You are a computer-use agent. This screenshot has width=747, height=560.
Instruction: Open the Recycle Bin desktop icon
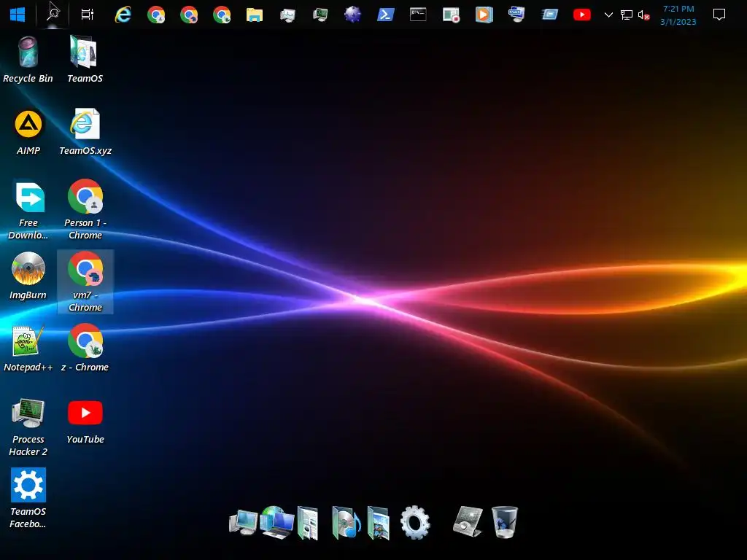pos(28,60)
